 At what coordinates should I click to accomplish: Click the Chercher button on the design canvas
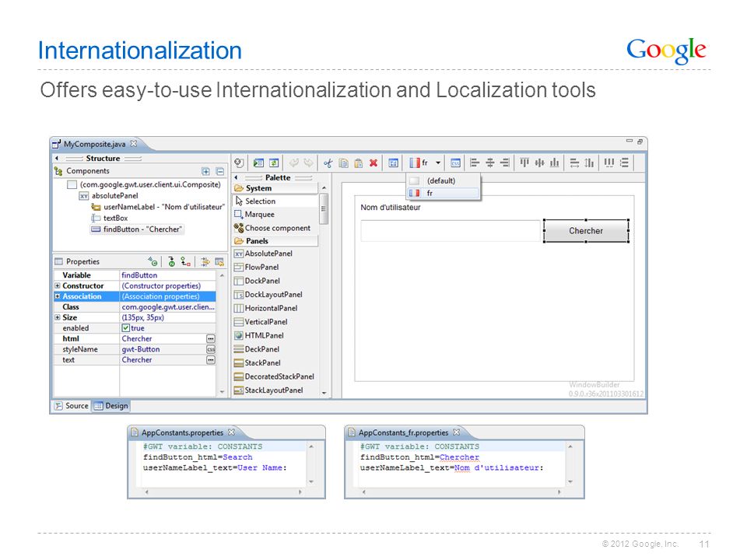pos(586,231)
